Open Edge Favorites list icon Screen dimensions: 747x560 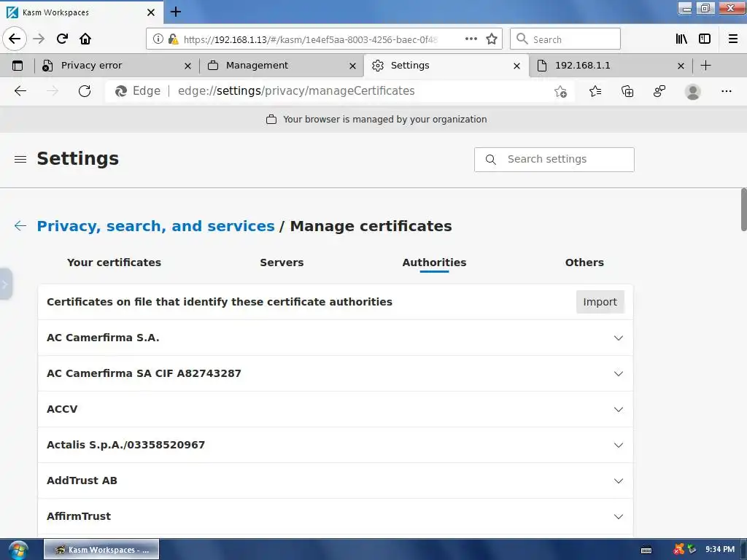point(595,91)
